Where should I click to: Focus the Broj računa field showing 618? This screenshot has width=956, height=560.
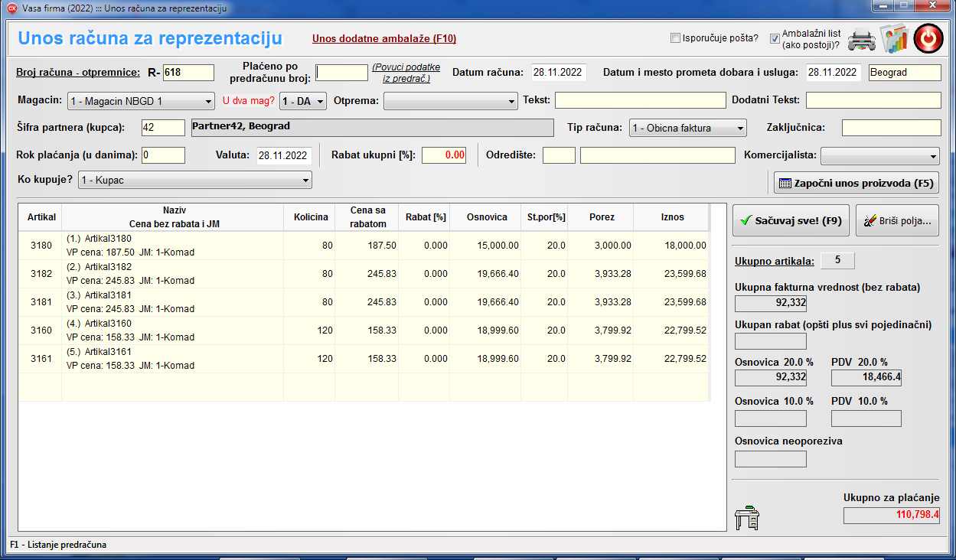188,73
